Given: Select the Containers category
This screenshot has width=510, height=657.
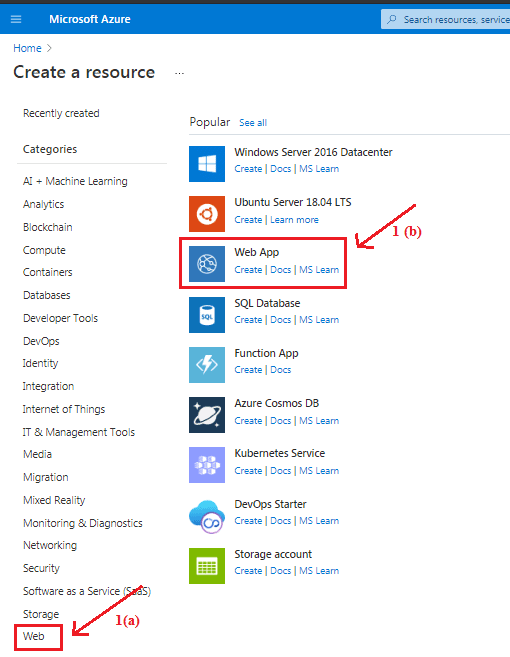Looking at the screenshot, I should pyautogui.click(x=47, y=272).
